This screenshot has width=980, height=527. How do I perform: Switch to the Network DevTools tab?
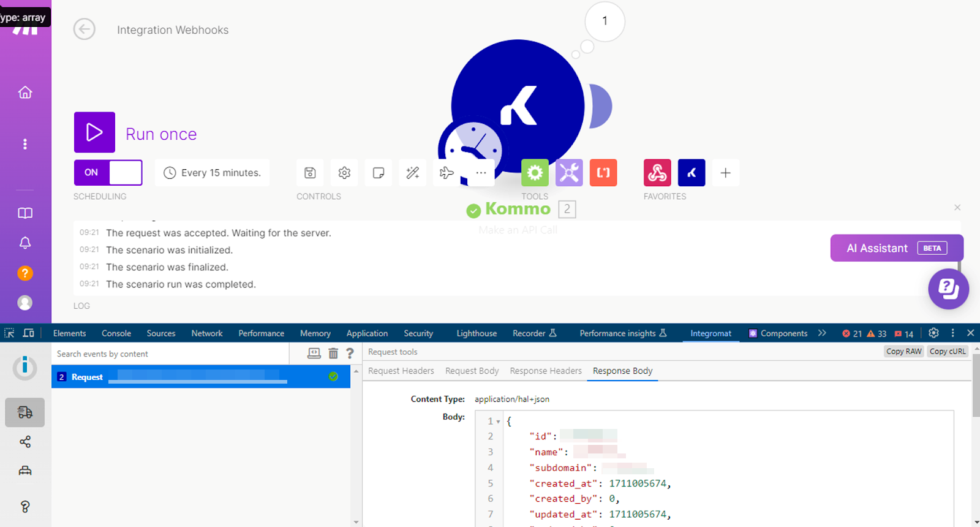click(207, 333)
